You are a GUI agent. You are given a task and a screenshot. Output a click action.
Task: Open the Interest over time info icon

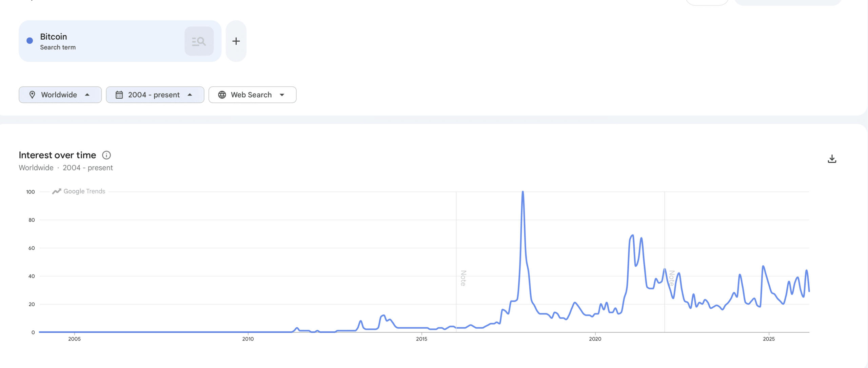pyautogui.click(x=106, y=155)
